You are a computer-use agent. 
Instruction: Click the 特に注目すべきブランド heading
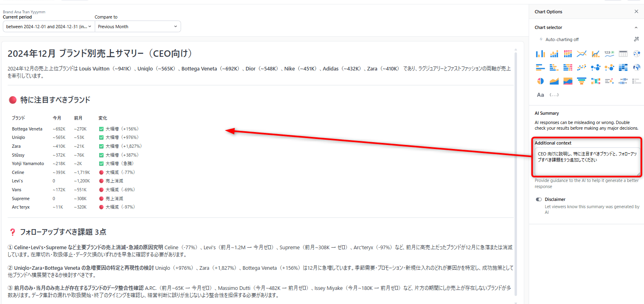click(55, 100)
